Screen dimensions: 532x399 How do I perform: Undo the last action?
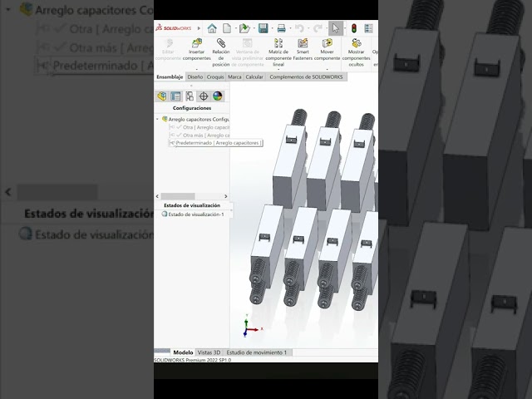pos(299,28)
